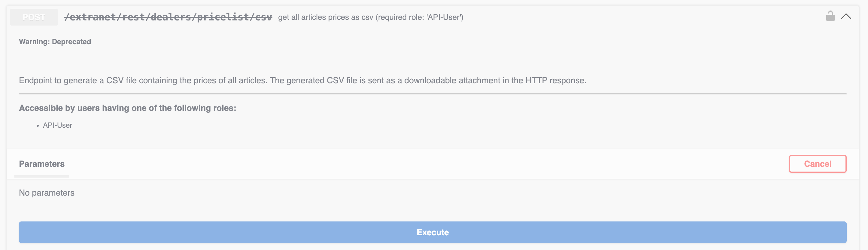Click the authorization lock icon
Screen dimensions: 868x250
830,16
